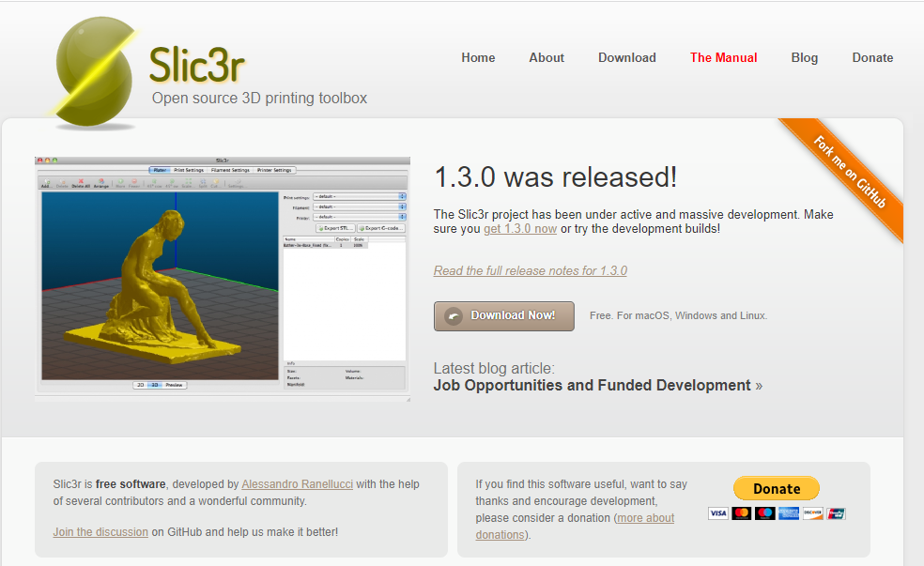The width and height of the screenshot is (924, 566).
Task: Open the Home navigation item
Action: click(x=478, y=57)
